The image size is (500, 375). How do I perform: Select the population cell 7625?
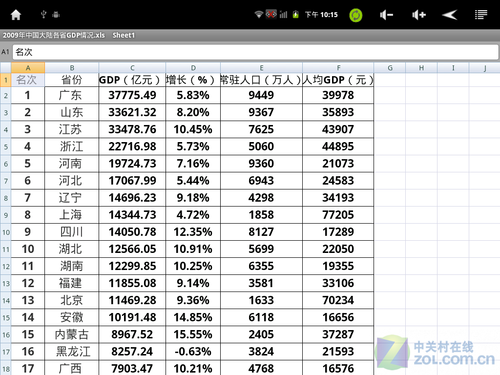pyautogui.click(x=261, y=129)
